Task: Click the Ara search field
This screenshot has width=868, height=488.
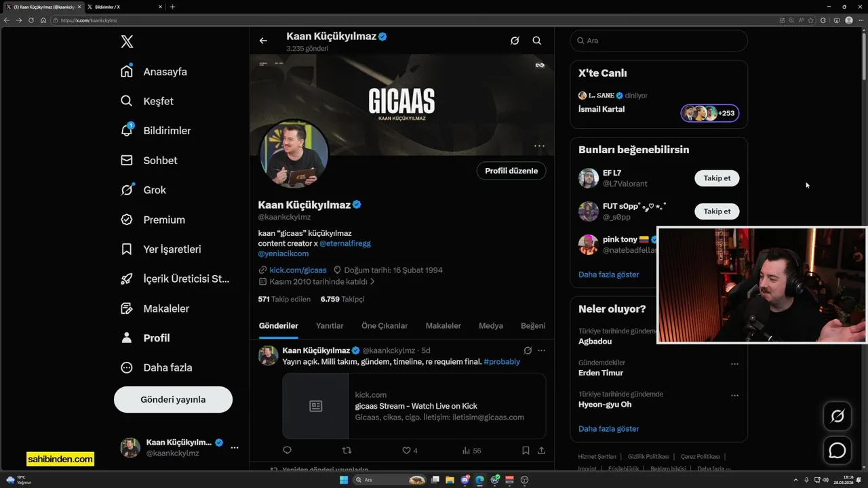Action: pos(659,41)
